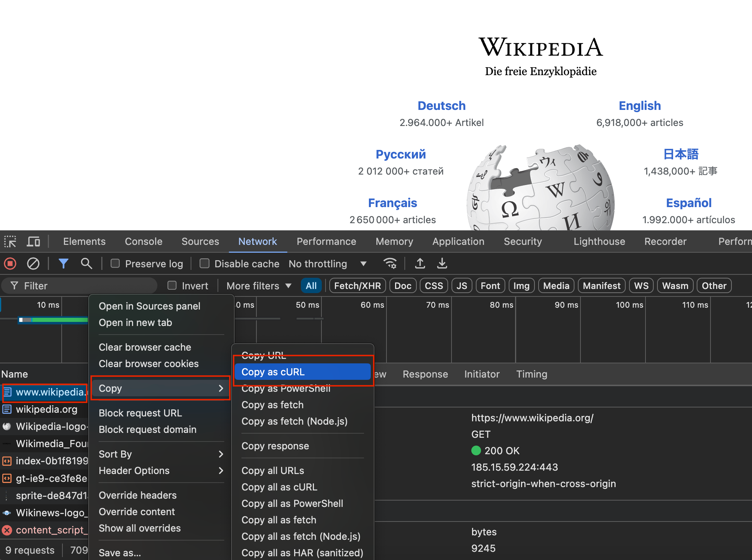Choose Copy all as HAR (sanitized)

coord(303,553)
